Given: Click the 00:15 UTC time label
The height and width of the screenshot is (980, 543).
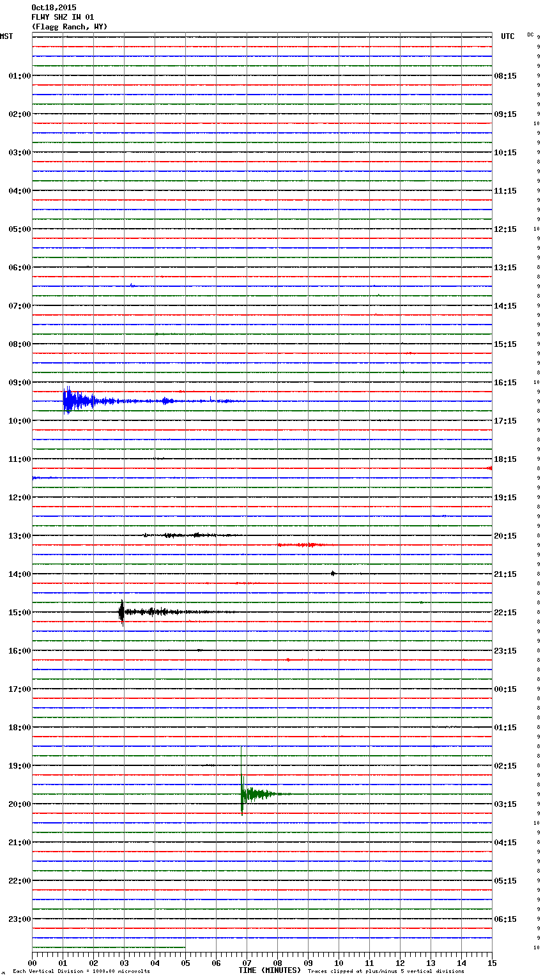Looking at the screenshot, I should pyautogui.click(x=505, y=689).
